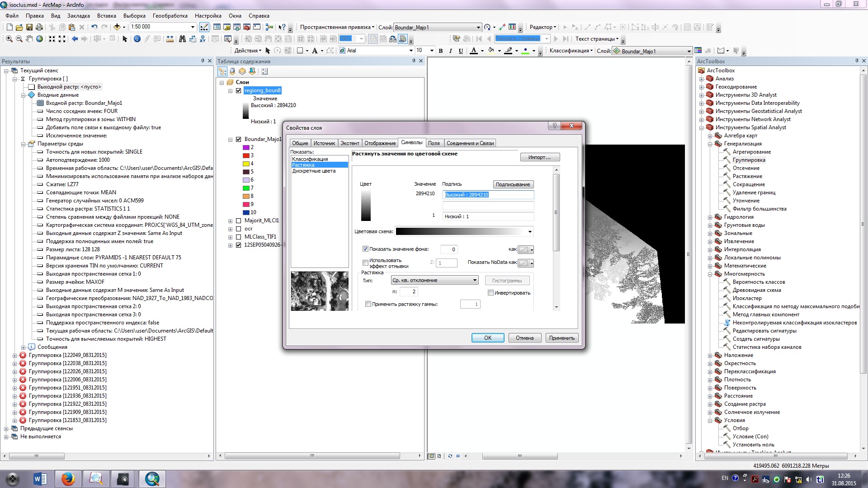Click the Импорт... button
This screenshot has height=488, width=868.
[540, 157]
